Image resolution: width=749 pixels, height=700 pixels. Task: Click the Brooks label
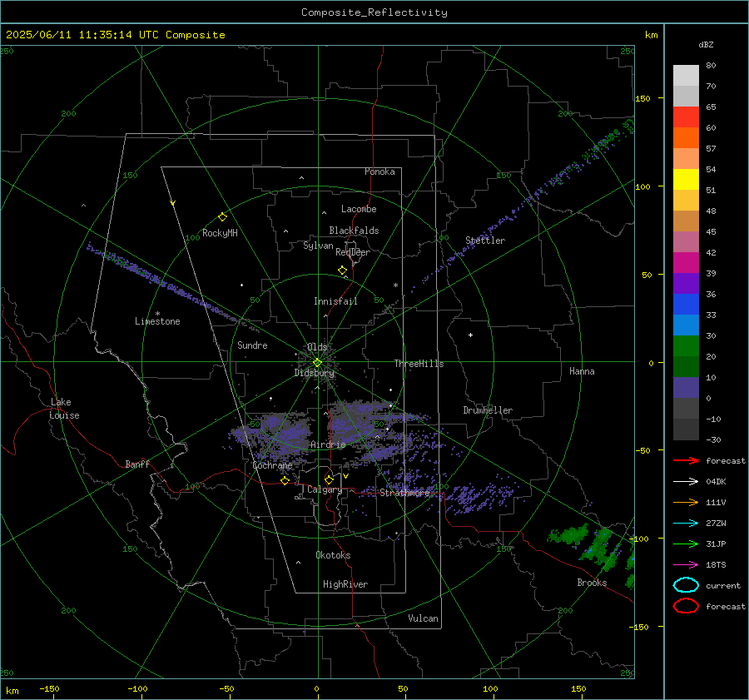pos(592,583)
